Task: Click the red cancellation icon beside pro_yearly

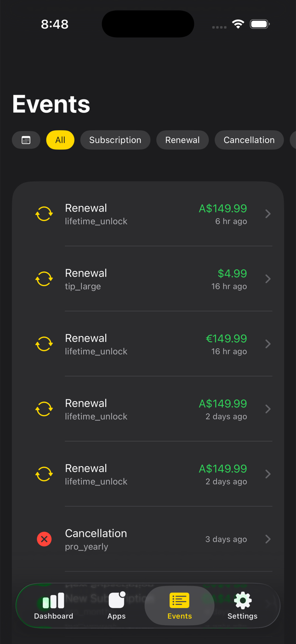Action: 44,539
